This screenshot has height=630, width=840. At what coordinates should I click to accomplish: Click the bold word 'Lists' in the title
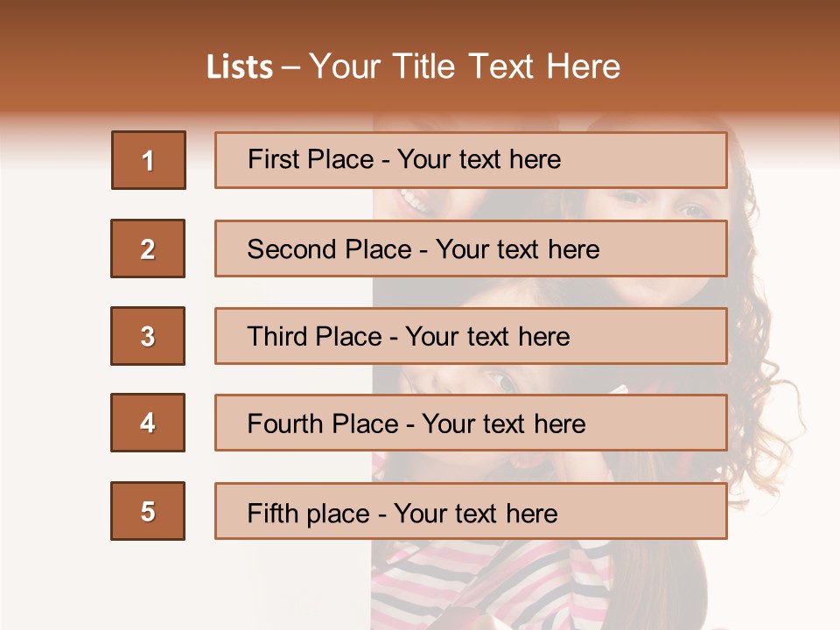[x=240, y=67]
